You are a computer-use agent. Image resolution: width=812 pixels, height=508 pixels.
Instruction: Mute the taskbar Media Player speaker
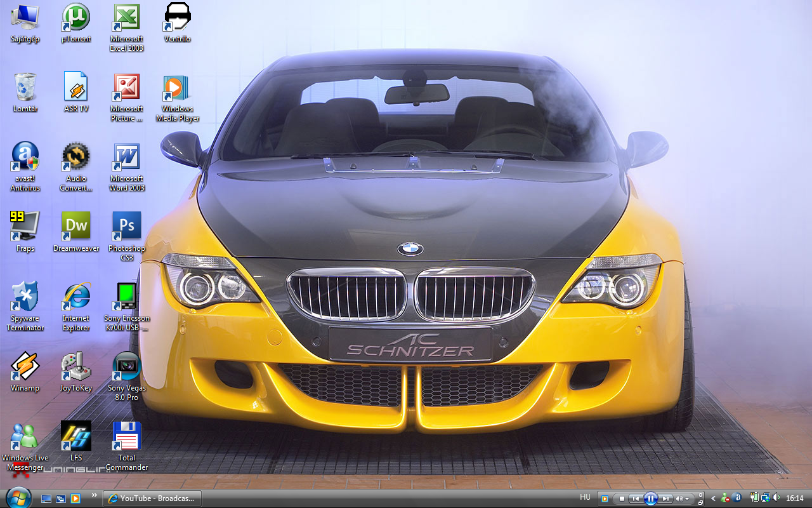coord(679,498)
